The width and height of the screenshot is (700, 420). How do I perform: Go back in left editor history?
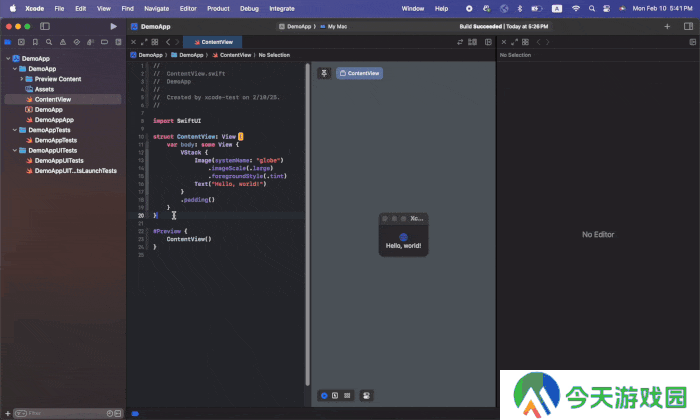tap(168, 42)
